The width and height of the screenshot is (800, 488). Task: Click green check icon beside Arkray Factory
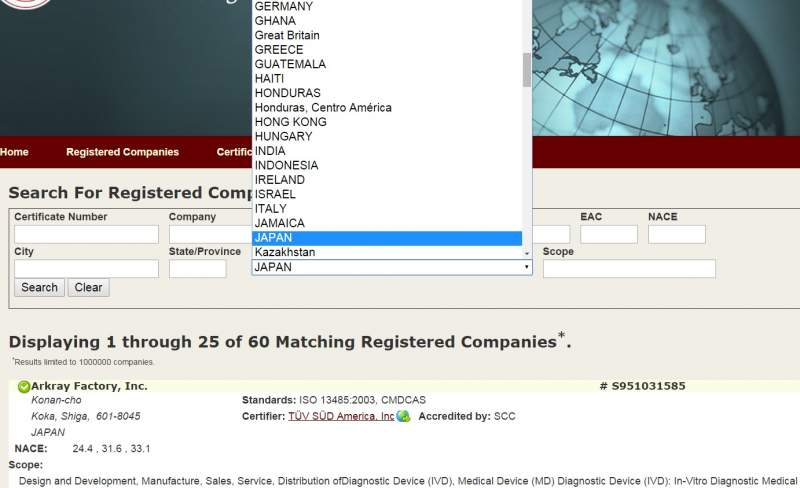click(x=23, y=386)
